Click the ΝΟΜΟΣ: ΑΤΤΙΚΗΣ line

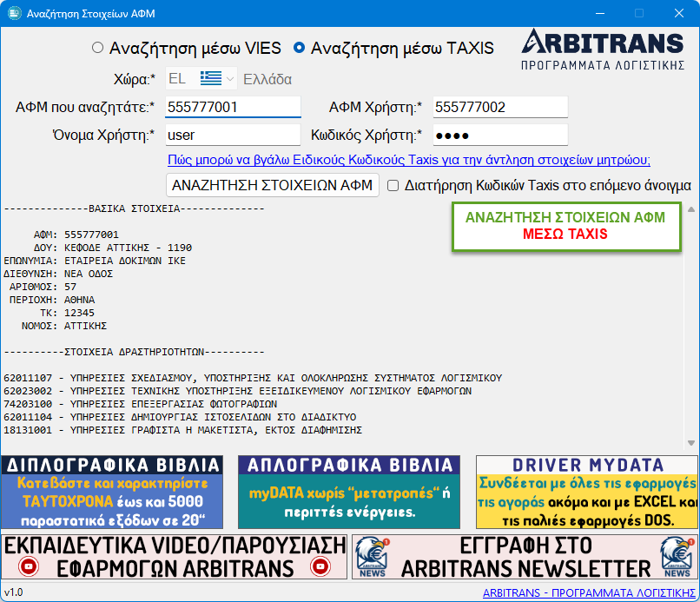[64, 326]
